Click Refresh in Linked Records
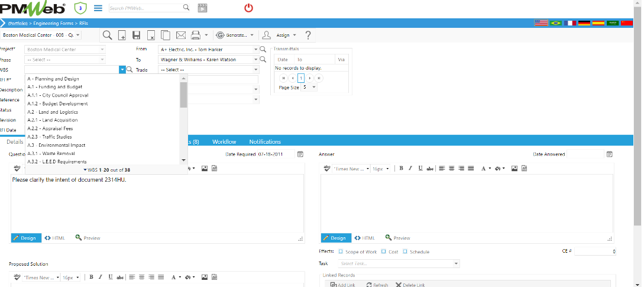The height and width of the screenshot is (287, 644). tap(377, 285)
